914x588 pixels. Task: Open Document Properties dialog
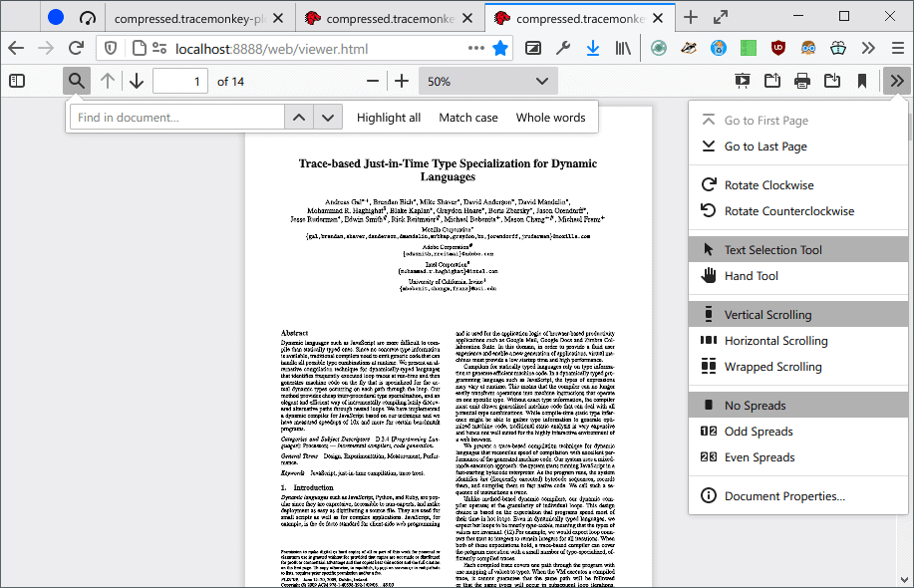pos(798,496)
